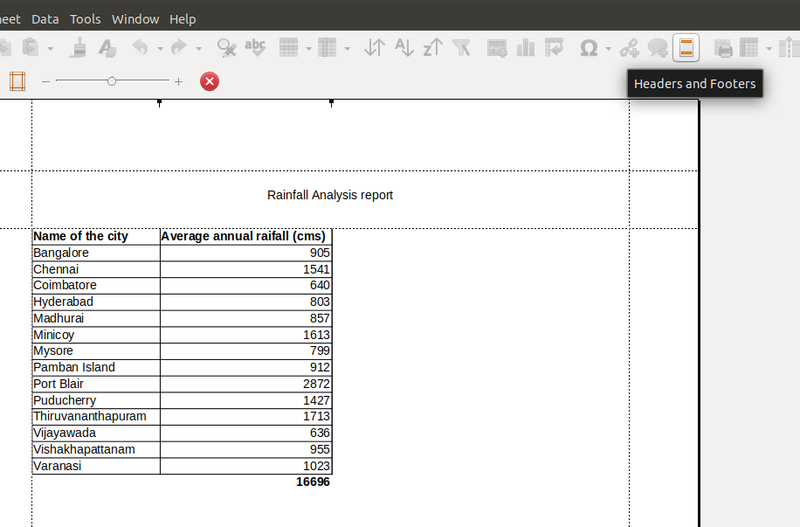
Task: Open the Window menu
Action: pyautogui.click(x=135, y=19)
